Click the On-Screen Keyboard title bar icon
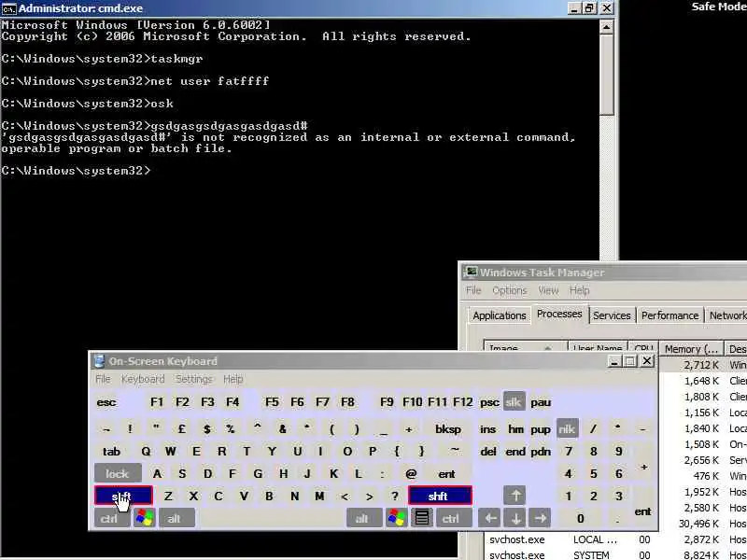 (99, 361)
